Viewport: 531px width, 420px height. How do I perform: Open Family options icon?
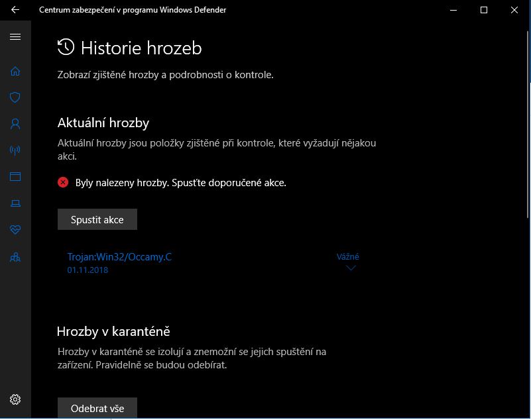(x=15, y=257)
